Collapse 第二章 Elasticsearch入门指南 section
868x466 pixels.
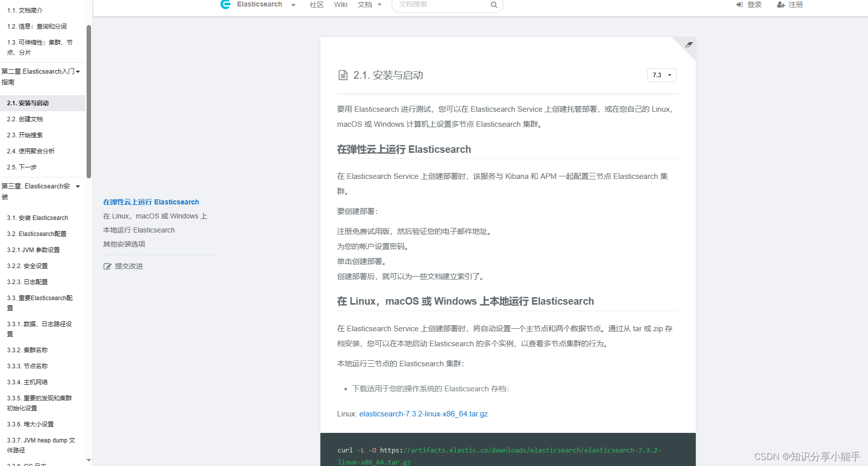pos(78,72)
